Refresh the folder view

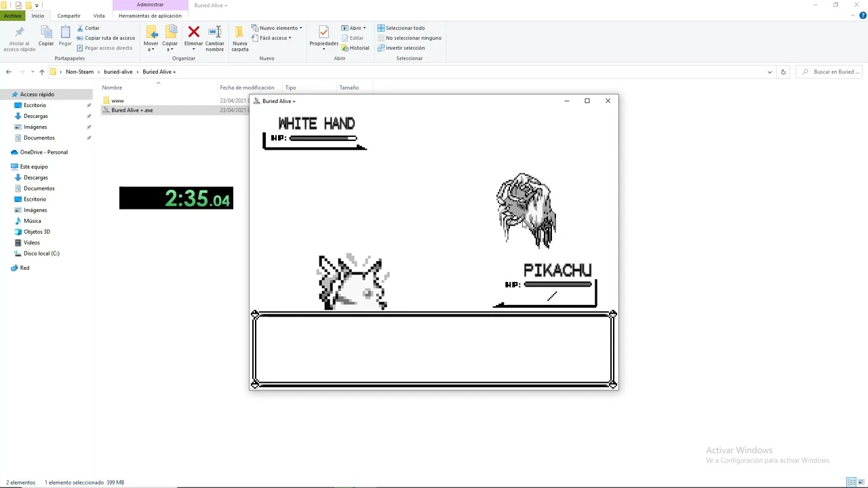point(783,72)
